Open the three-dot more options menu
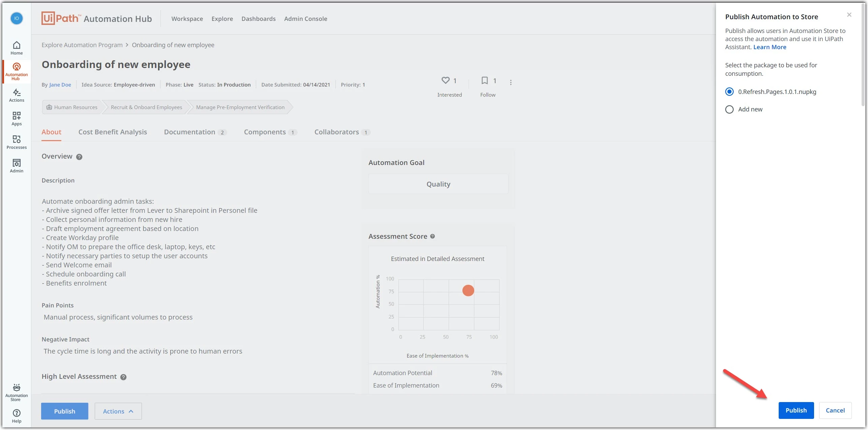Viewport: 868px width, 430px height. (x=511, y=82)
